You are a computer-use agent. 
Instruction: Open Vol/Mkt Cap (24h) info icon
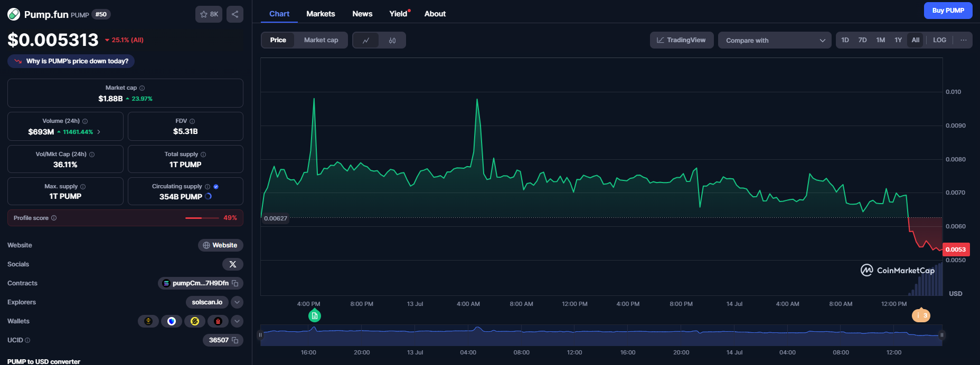click(92, 155)
